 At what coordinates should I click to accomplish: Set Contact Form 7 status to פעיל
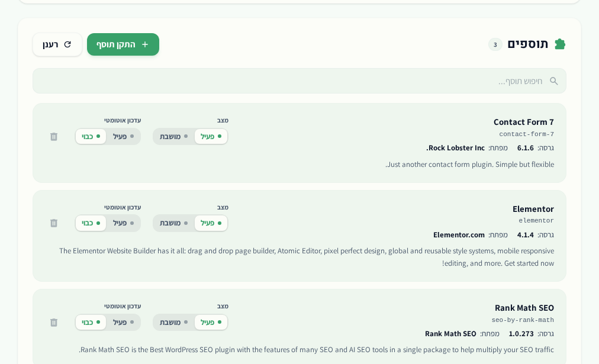pyautogui.click(x=211, y=136)
